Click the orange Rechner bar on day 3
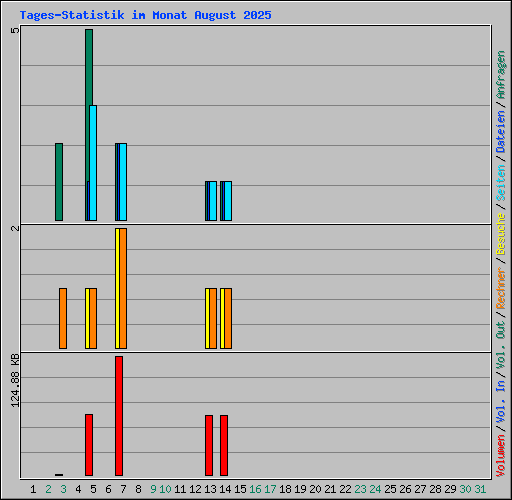This screenshot has width=512, height=500. tap(63, 319)
